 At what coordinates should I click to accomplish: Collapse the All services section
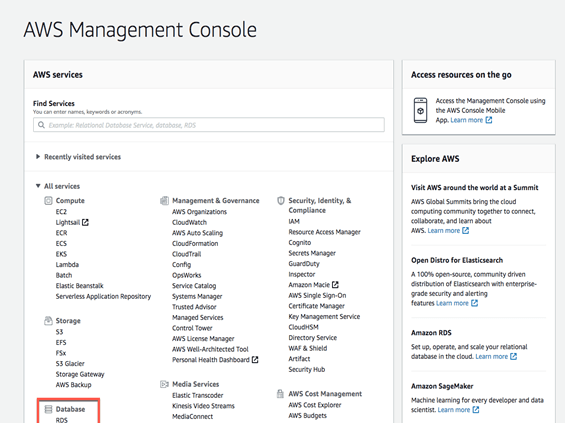click(x=58, y=186)
